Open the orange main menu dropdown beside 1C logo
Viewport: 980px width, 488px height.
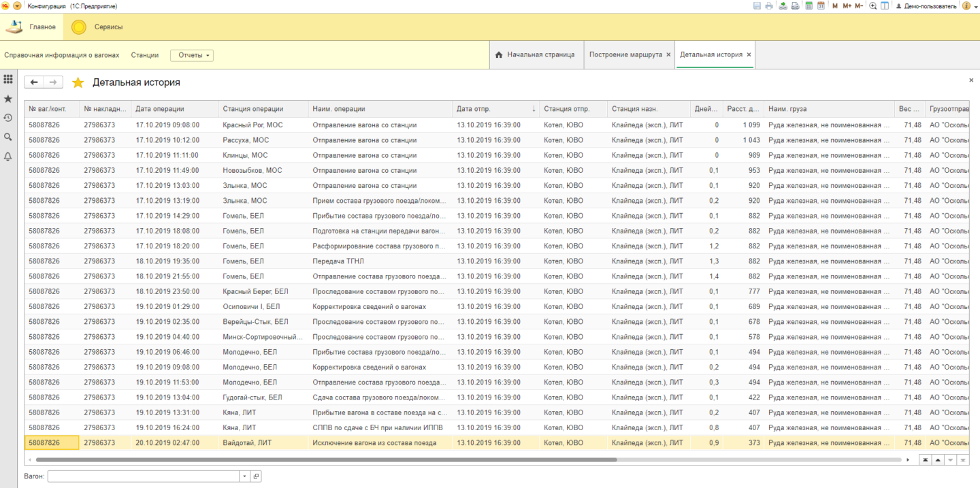[x=17, y=6]
